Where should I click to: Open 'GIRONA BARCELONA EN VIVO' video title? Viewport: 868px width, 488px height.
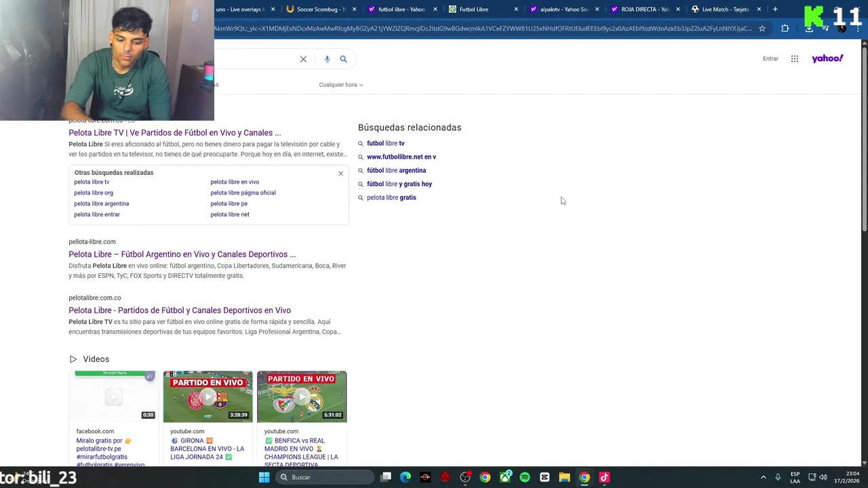pyautogui.click(x=208, y=449)
